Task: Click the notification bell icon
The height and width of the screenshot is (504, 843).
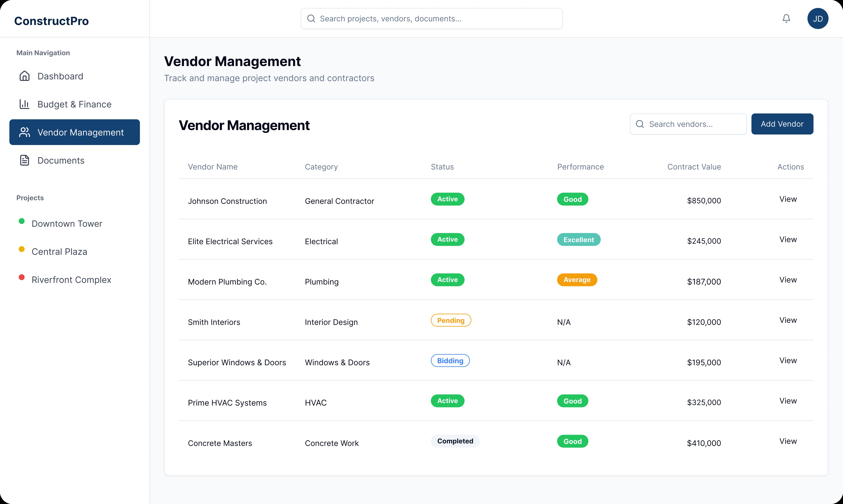Action: [x=786, y=18]
